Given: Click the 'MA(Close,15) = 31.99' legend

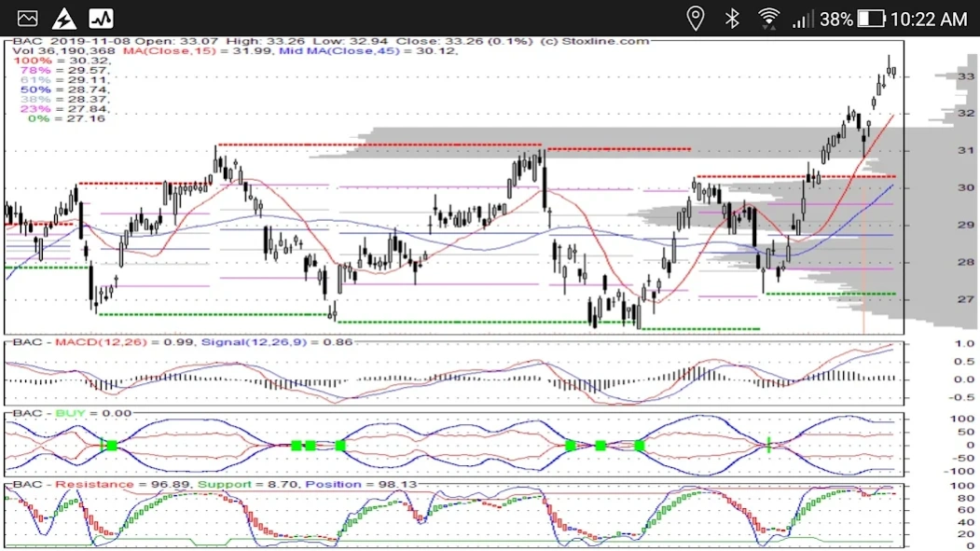Looking at the screenshot, I should click(197, 50).
